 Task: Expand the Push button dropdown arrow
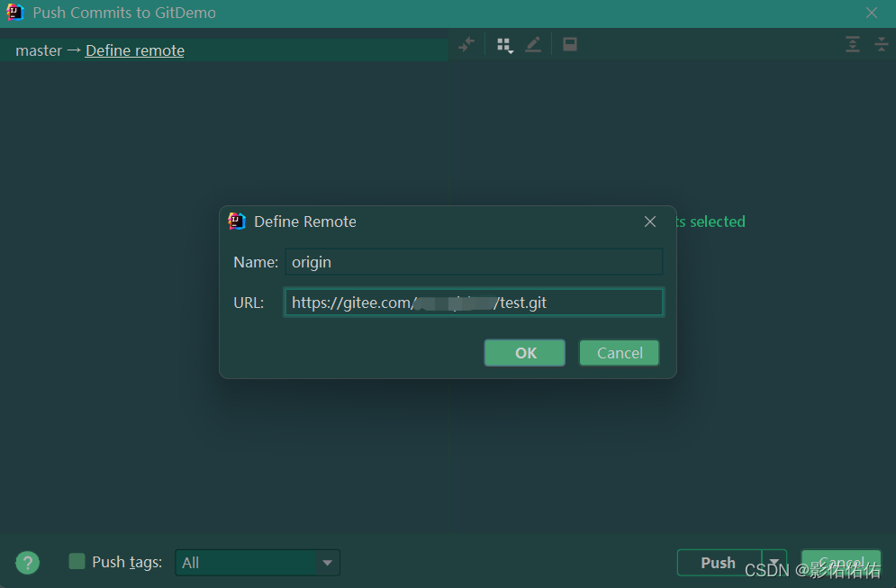(774, 562)
